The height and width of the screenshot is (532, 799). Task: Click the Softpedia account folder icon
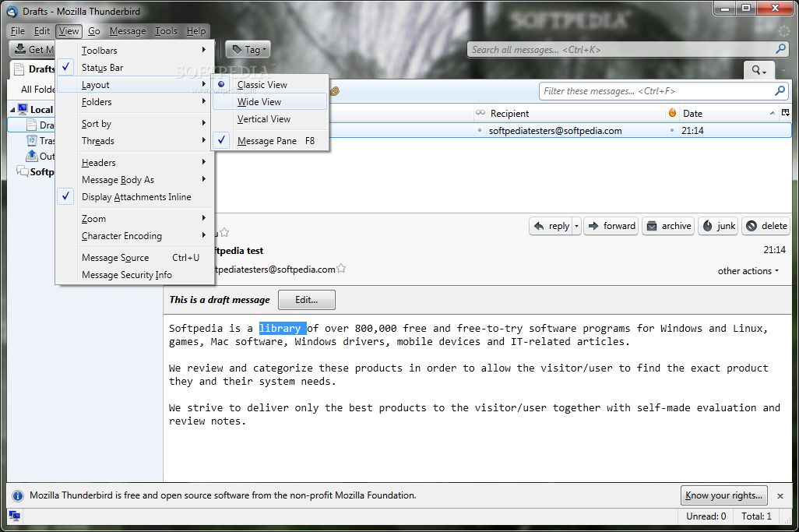click(22, 171)
